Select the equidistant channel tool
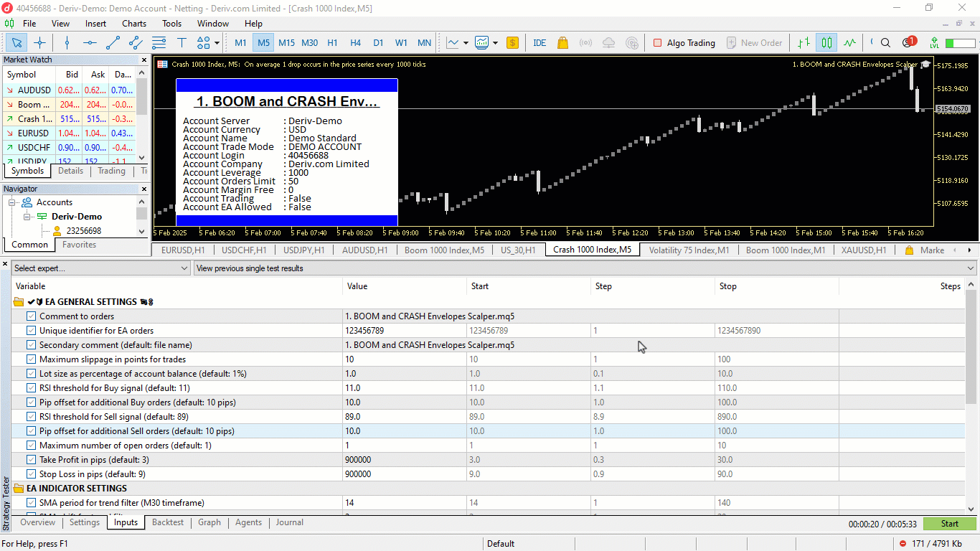This screenshot has height=551, width=980. pyautogui.click(x=136, y=42)
